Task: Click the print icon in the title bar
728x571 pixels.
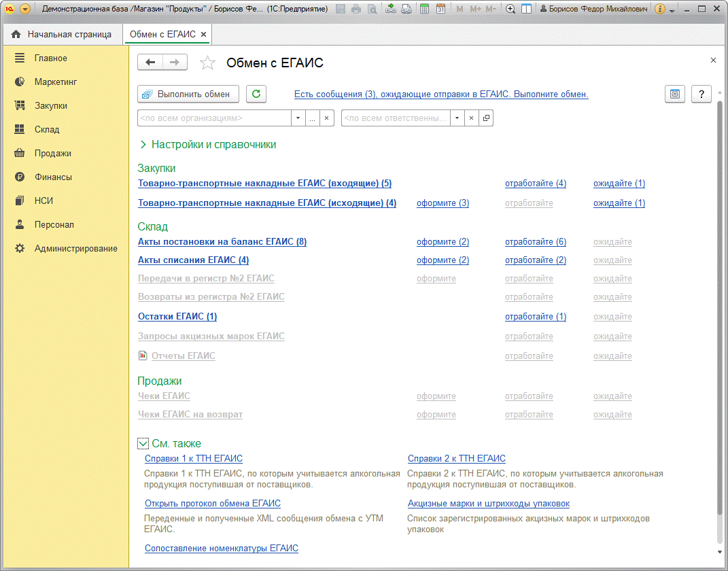Action: click(356, 9)
